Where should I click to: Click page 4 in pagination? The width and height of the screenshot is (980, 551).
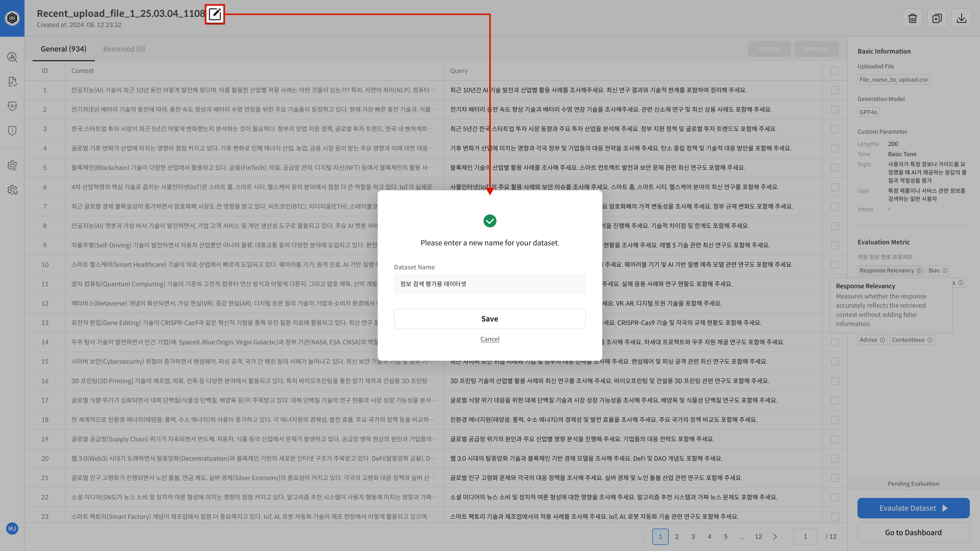[709, 537]
